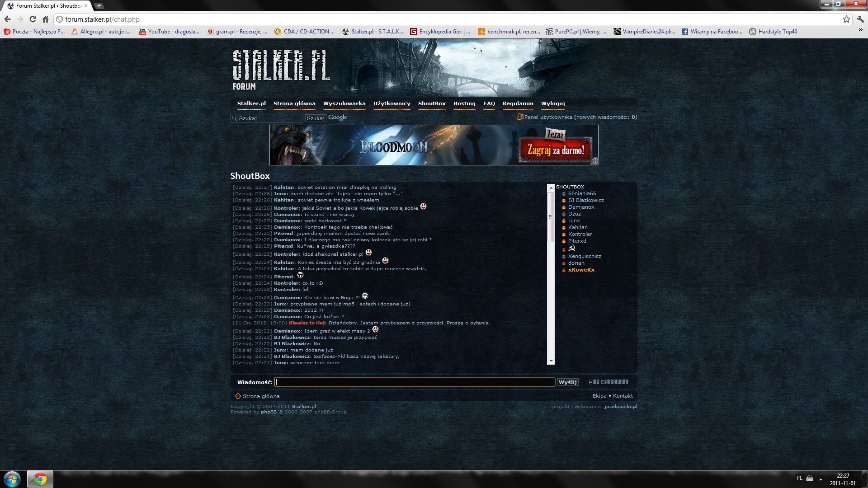Send message with Wyślij button

[567, 382]
